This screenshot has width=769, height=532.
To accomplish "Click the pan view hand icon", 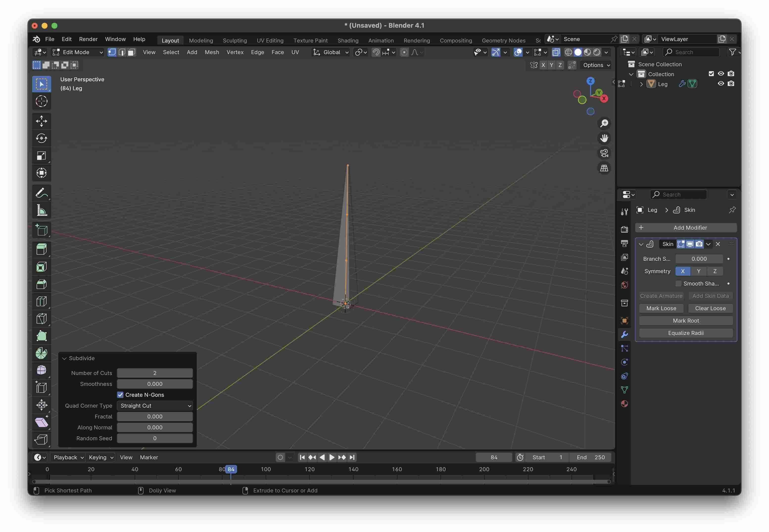I will click(x=604, y=138).
